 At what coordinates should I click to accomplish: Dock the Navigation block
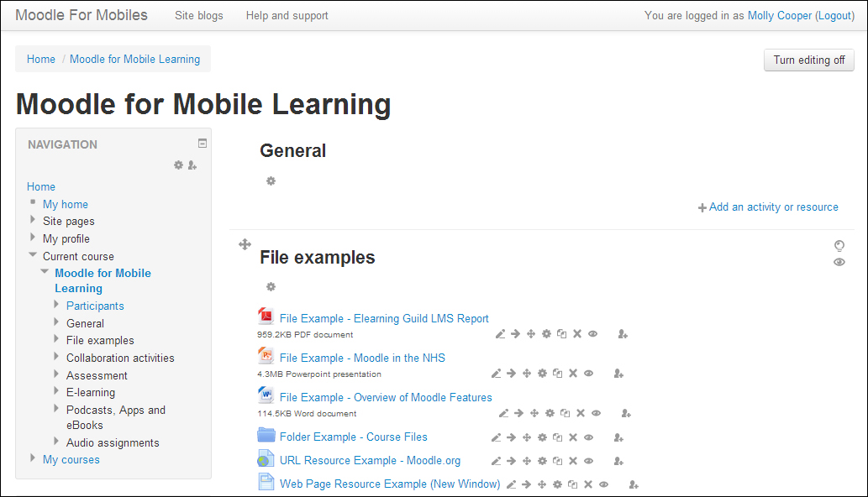pyautogui.click(x=202, y=143)
